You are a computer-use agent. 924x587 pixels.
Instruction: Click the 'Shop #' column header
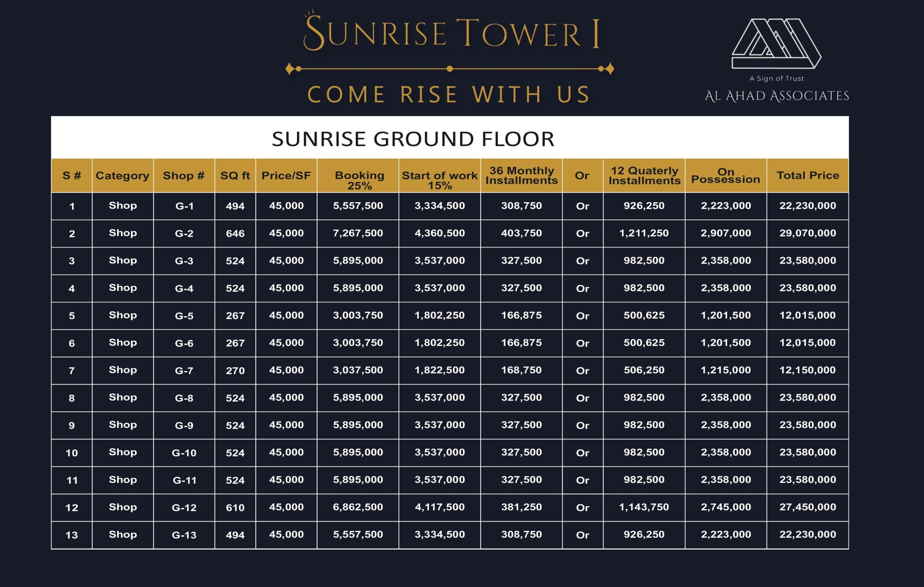point(184,175)
